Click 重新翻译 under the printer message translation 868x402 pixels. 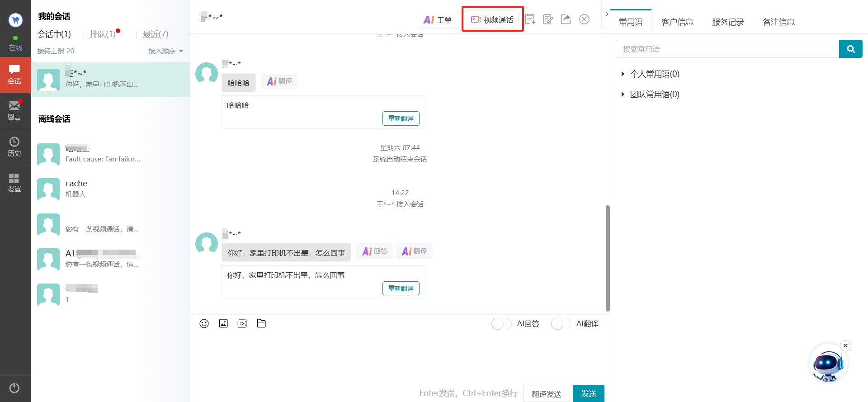pos(401,288)
